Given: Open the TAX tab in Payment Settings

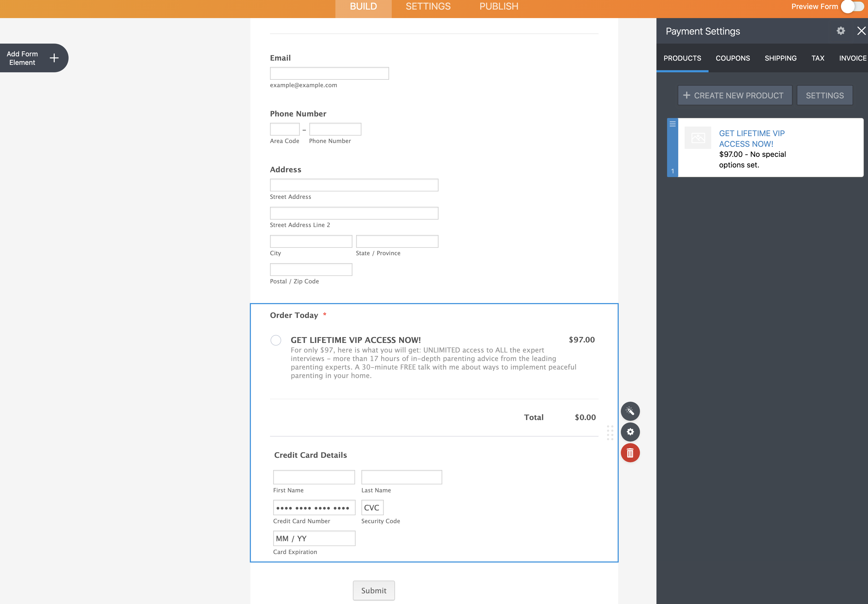Looking at the screenshot, I should [818, 58].
